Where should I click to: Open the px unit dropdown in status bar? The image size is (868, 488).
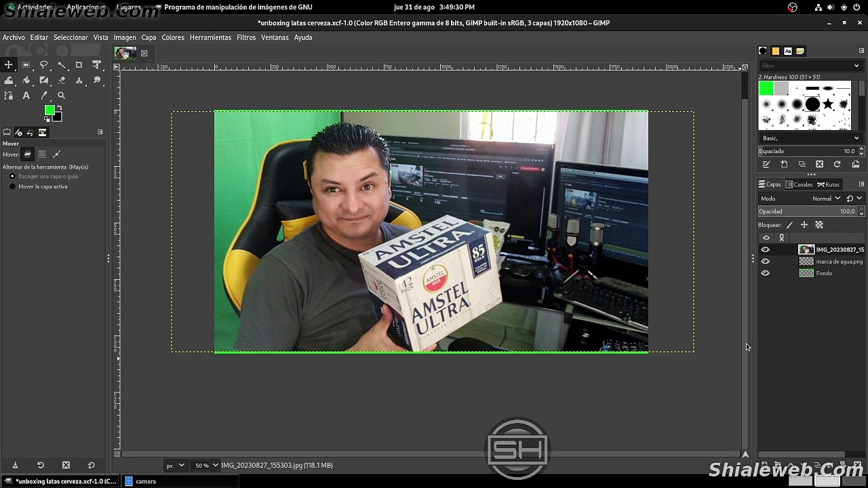176,466
